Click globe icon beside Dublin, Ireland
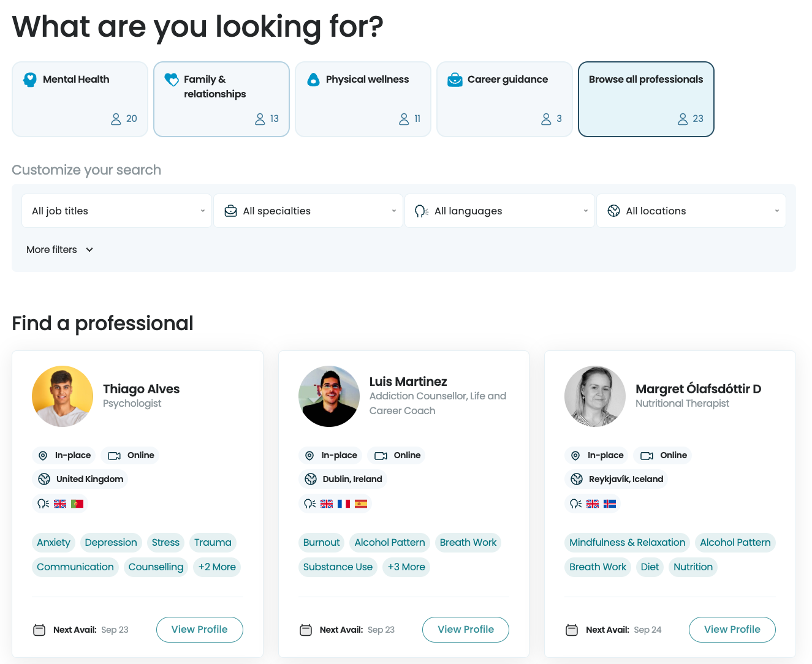 311,479
